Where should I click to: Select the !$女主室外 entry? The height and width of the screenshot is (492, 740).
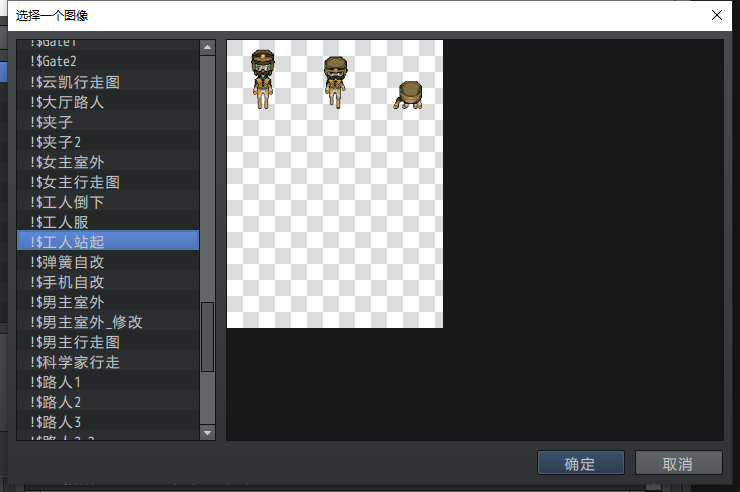pyautogui.click(x=108, y=162)
